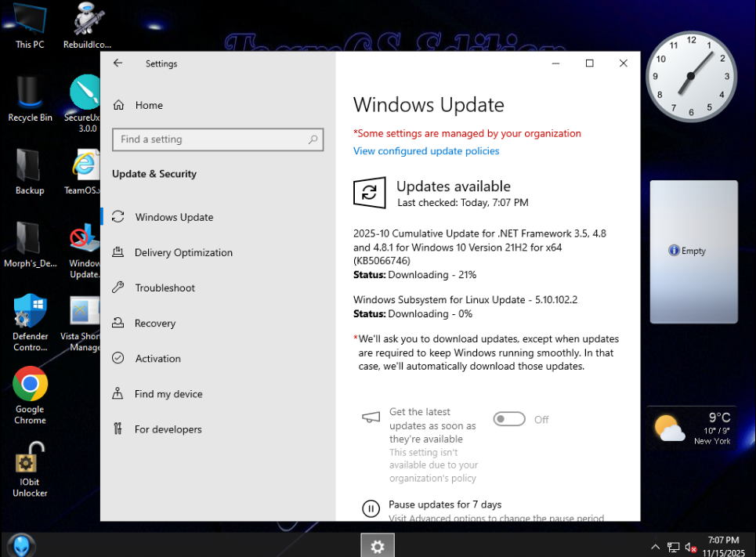Screen dimensions: 756x557
Task: Launch Google Chrome from the desktop
Action: (30, 396)
